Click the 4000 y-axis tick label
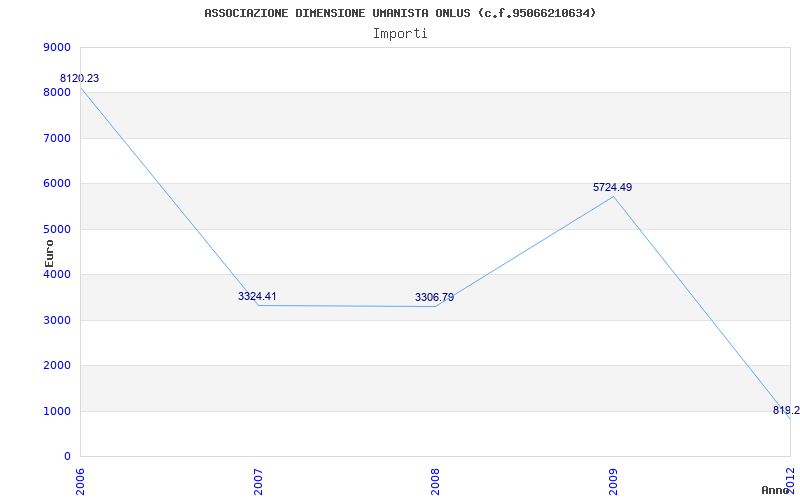Image resolution: width=800 pixels, height=500 pixels. point(58,274)
